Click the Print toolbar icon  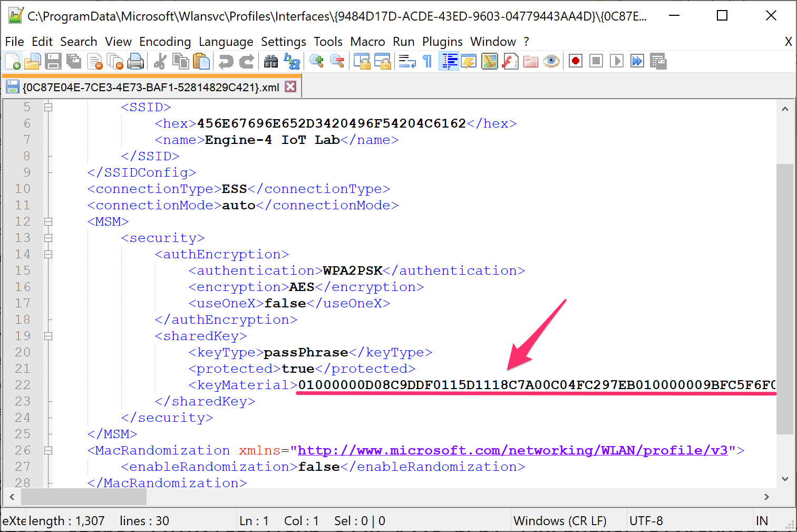[x=136, y=62]
